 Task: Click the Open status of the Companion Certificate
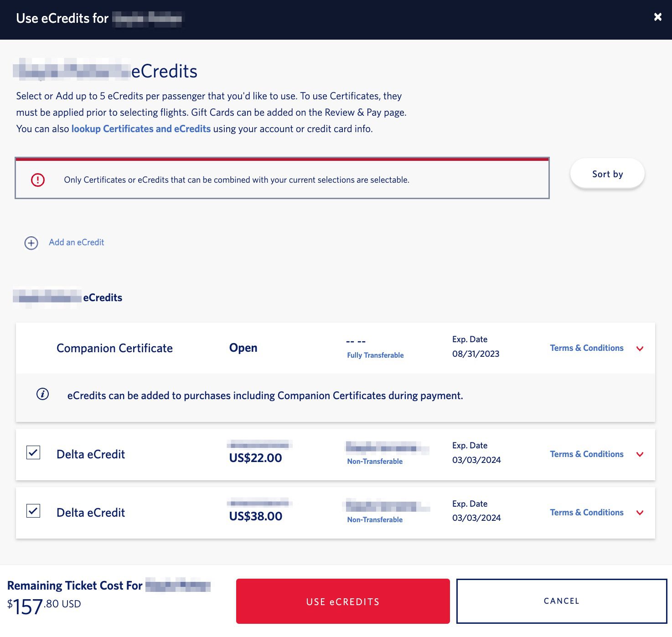coord(243,348)
